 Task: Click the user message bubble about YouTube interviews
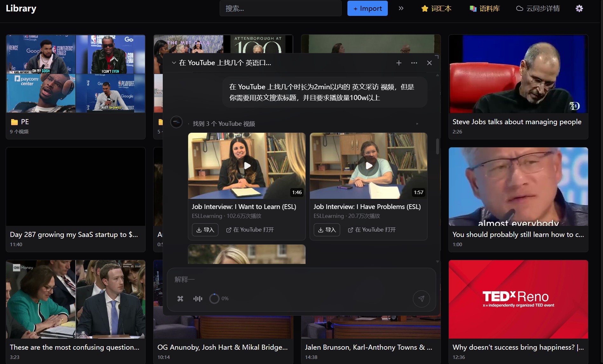(x=325, y=92)
